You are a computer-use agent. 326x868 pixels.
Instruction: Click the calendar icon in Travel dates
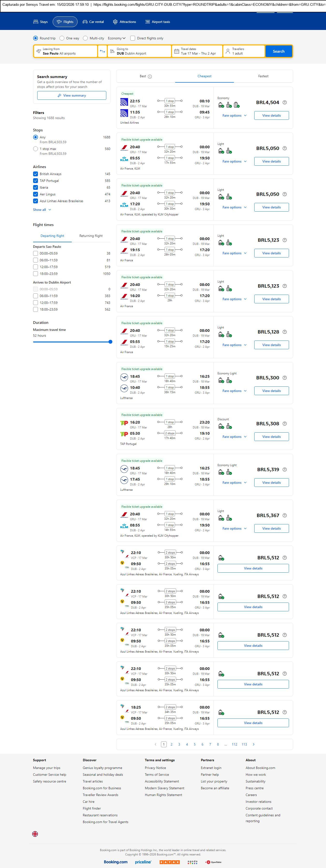click(x=176, y=51)
